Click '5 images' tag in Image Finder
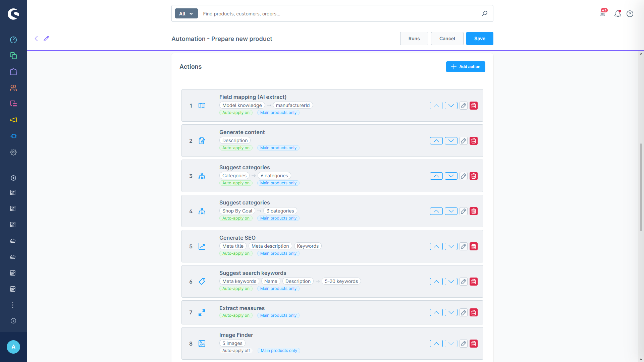This screenshot has height=362, width=644. (x=232, y=343)
